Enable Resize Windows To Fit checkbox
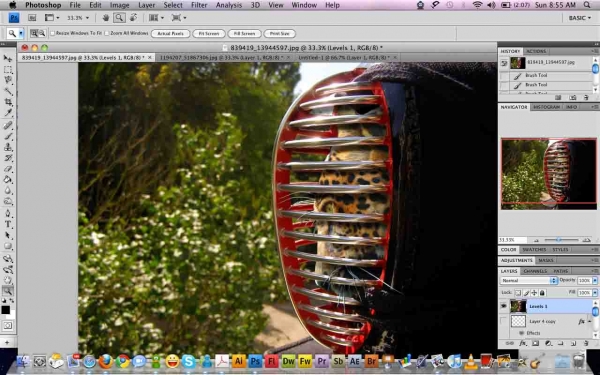Screen dimensions: 600x375 [53, 33]
